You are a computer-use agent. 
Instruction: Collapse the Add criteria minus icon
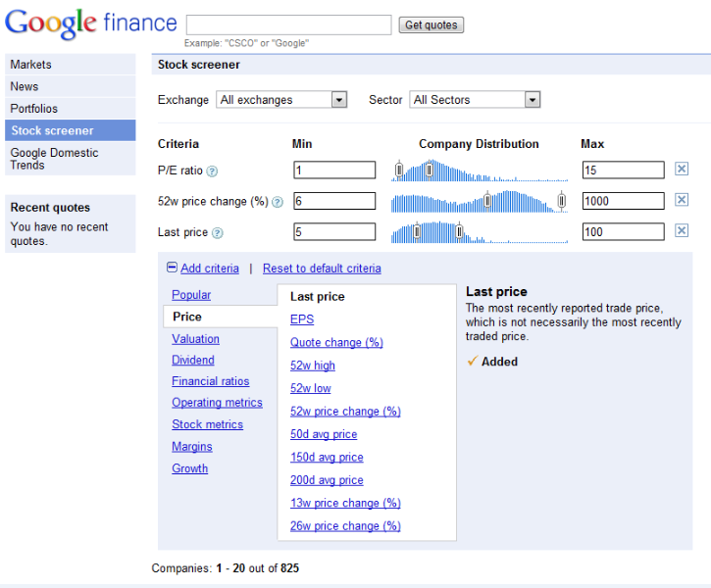pyautogui.click(x=172, y=268)
